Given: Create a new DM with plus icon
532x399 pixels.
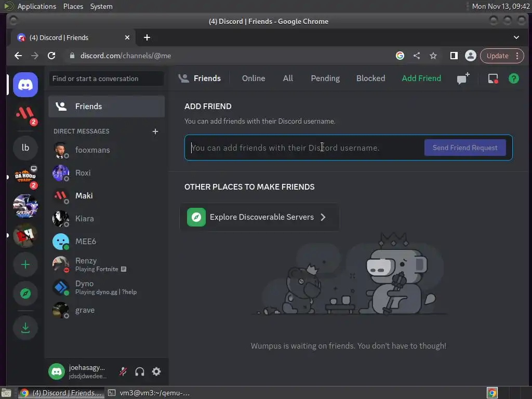Looking at the screenshot, I should point(155,131).
